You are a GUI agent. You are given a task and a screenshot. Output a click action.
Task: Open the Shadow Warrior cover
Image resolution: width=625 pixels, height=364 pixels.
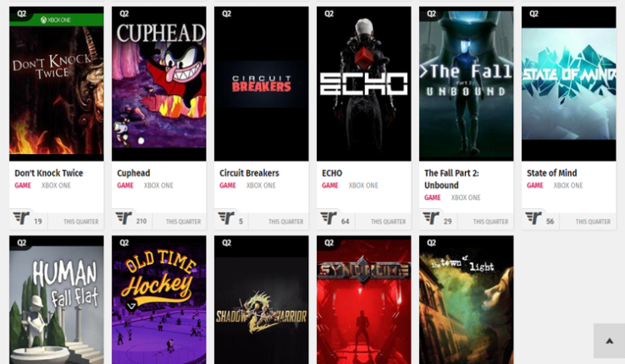[262, 300]
